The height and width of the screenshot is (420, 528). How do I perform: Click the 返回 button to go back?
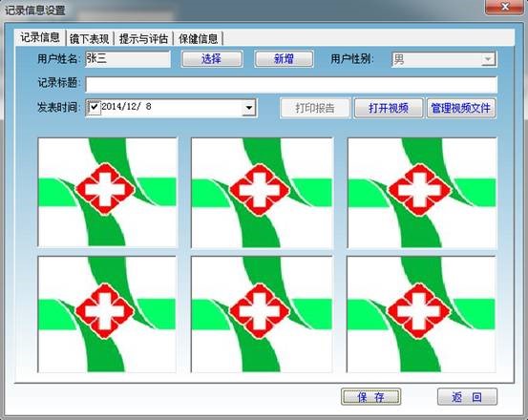click(x=467, y=397)
